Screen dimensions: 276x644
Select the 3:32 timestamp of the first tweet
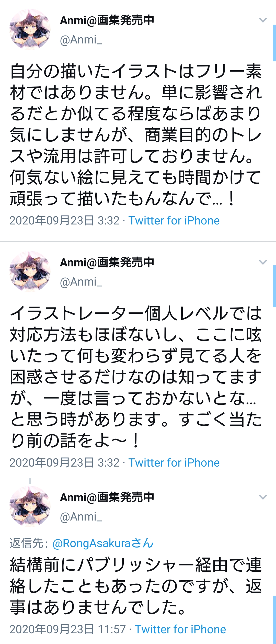[65, 220]
